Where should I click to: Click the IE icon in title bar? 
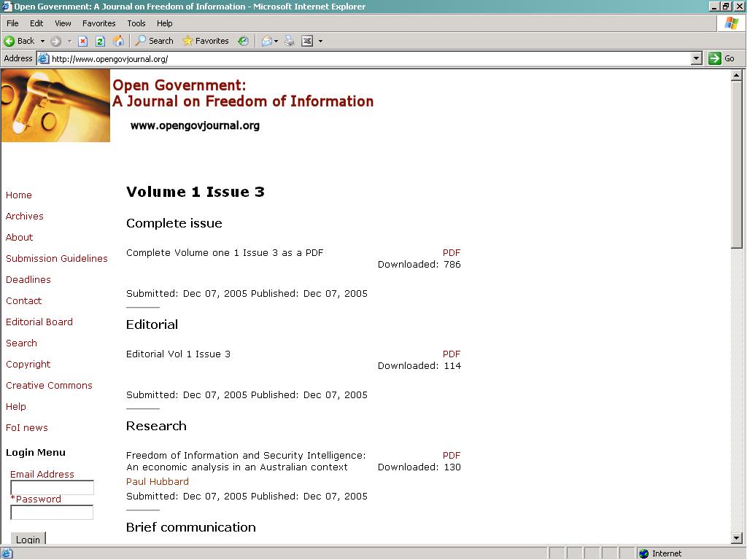click(x=6, y=6)
